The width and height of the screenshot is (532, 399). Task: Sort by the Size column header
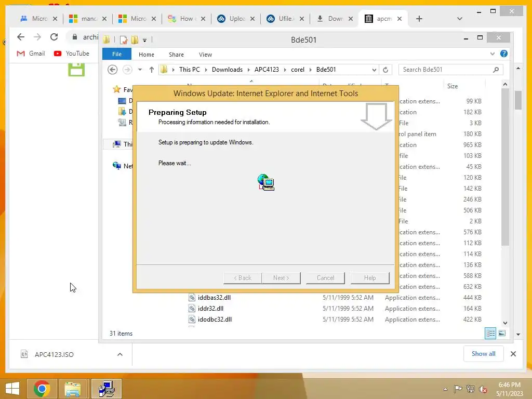tap(453, 86)
